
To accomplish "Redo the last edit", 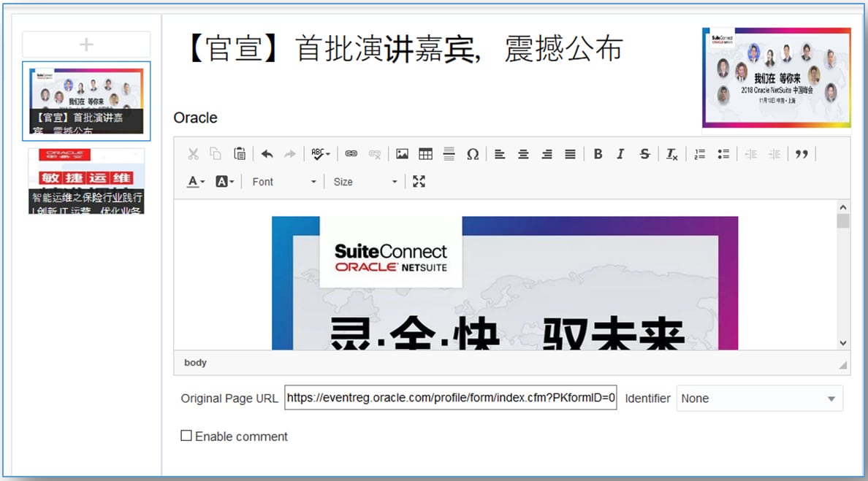I will (290, 154).
